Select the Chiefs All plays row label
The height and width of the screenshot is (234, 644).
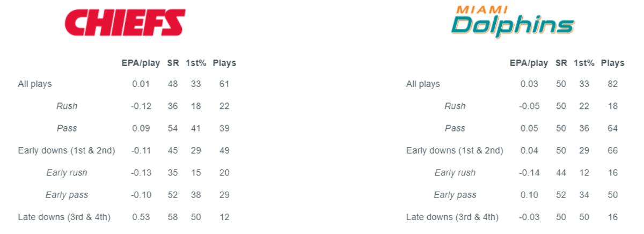click(x=35, y=84)
